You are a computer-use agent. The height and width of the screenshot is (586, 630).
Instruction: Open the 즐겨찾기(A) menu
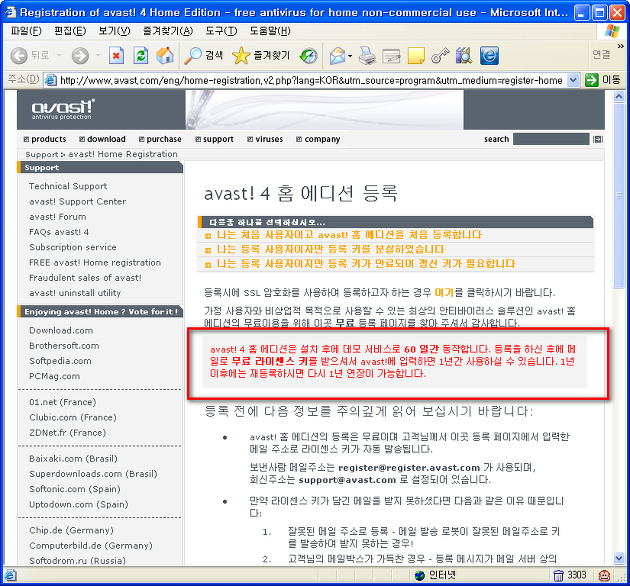pyautogui.click(x=168, y=31)
